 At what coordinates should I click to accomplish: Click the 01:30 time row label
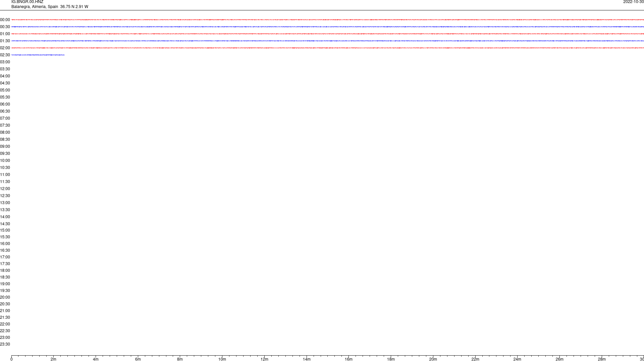click(5, 41)
